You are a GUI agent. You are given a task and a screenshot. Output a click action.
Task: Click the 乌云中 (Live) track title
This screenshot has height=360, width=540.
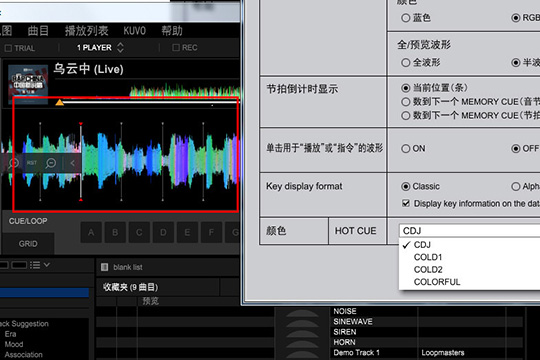point(89,69)
